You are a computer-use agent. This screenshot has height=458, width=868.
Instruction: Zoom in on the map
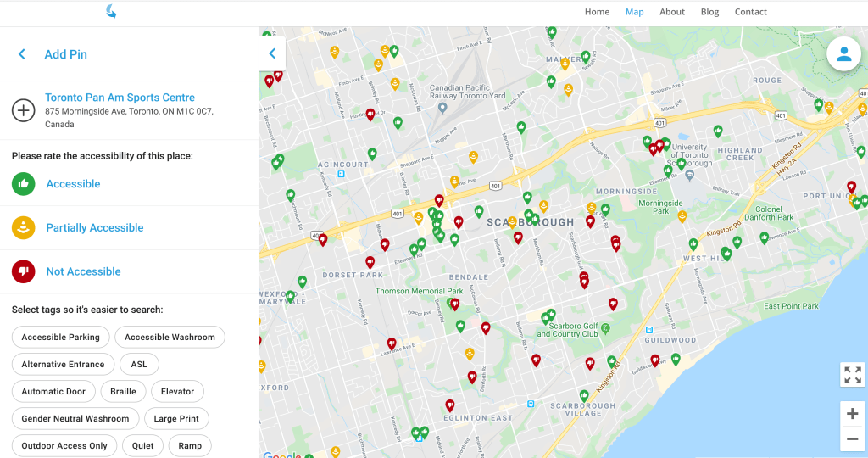(x=852, y=414)
